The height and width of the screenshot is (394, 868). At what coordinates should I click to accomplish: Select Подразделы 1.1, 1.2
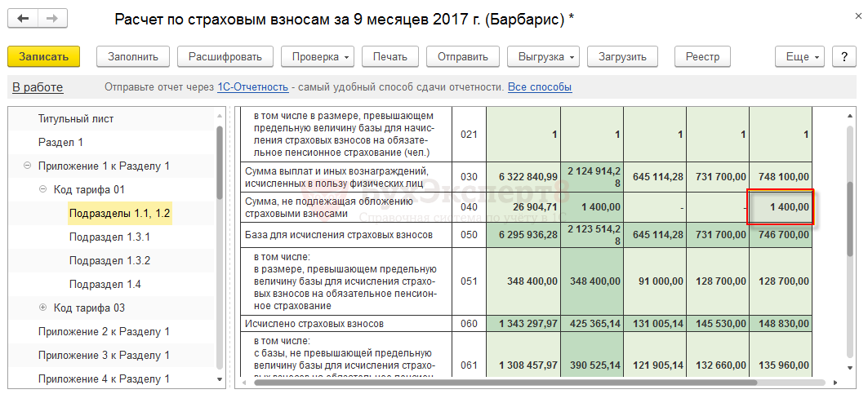pos(120,213)
